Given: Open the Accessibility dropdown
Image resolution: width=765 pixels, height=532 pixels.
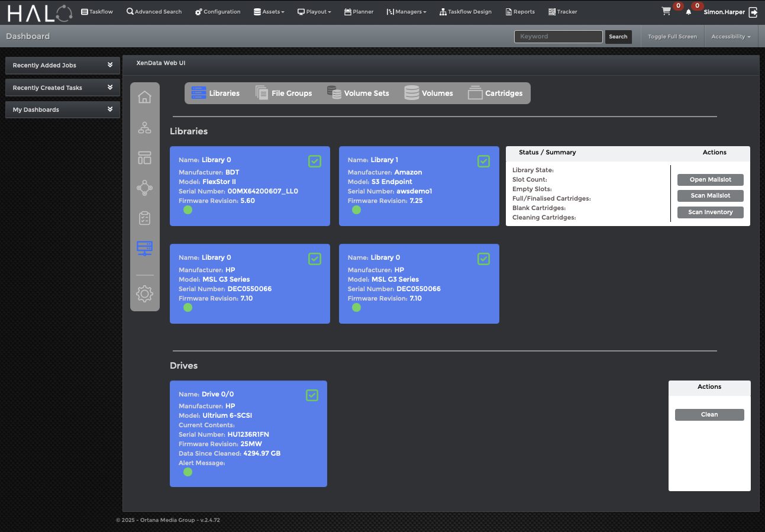Looking at the screenshot, I should 731,37.
